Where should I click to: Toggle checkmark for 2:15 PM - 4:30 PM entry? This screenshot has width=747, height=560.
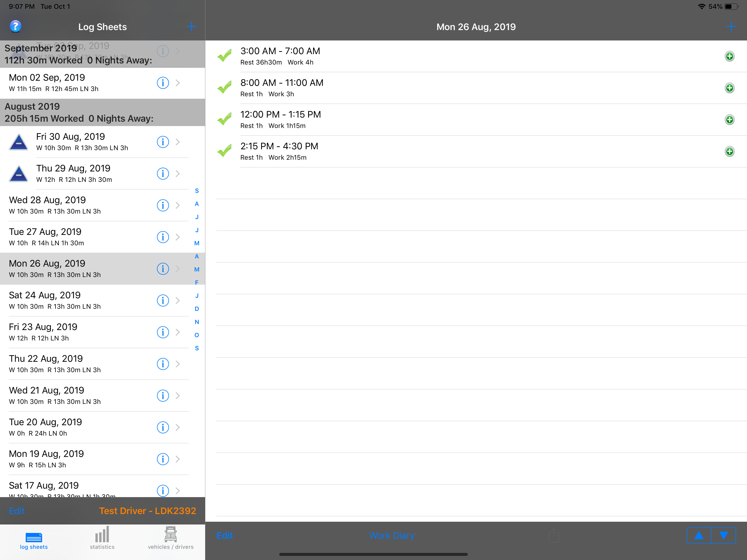coord(224,151)
